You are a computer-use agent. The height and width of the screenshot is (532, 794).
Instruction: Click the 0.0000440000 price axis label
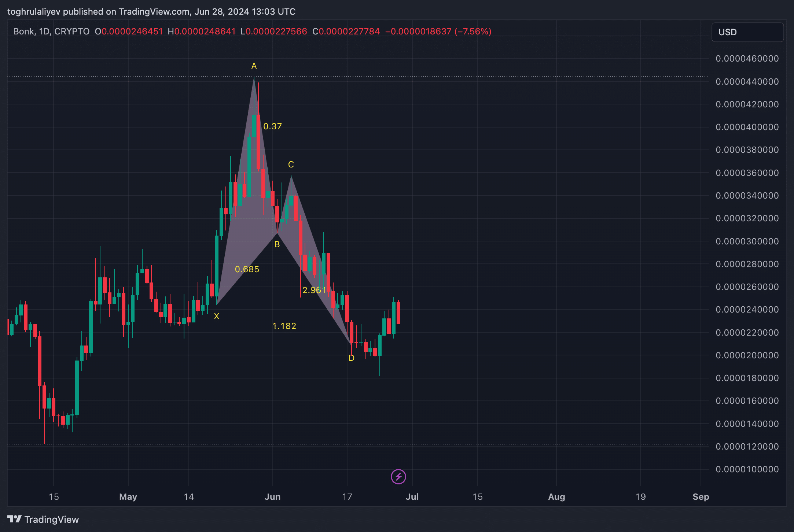(x=747, y=82)
